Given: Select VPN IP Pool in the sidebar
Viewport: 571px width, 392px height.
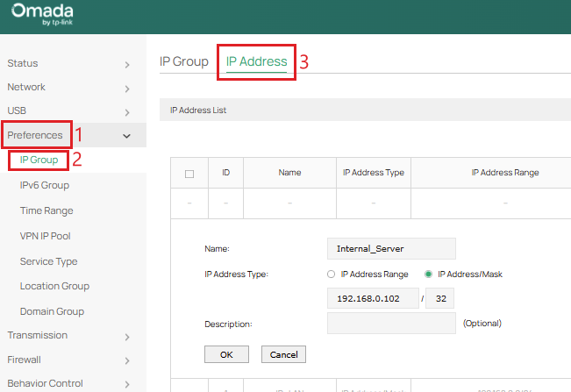Looking at the screenshot, I should tap(45, 236).
